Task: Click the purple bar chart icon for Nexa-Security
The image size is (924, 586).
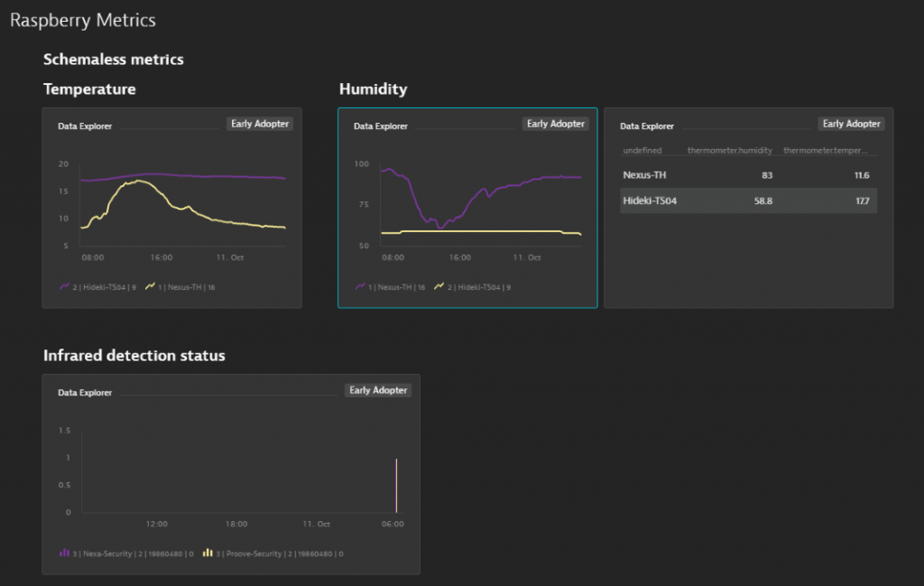Action: click(x=64, y=553)
